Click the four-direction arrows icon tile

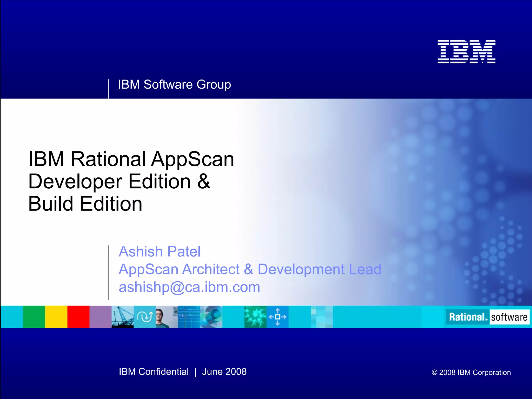point(277,317)
